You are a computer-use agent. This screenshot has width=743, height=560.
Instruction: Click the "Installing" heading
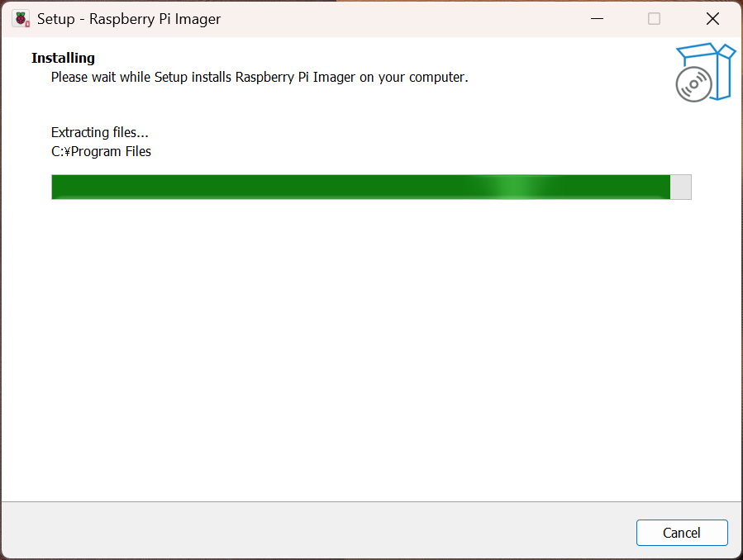click(x=63, y=58)
